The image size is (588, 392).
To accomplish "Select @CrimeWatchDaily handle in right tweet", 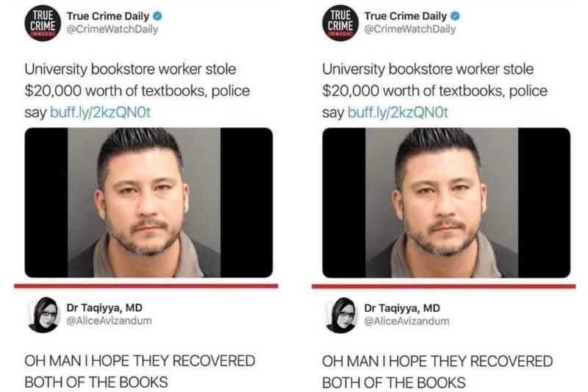I will 410,29.
